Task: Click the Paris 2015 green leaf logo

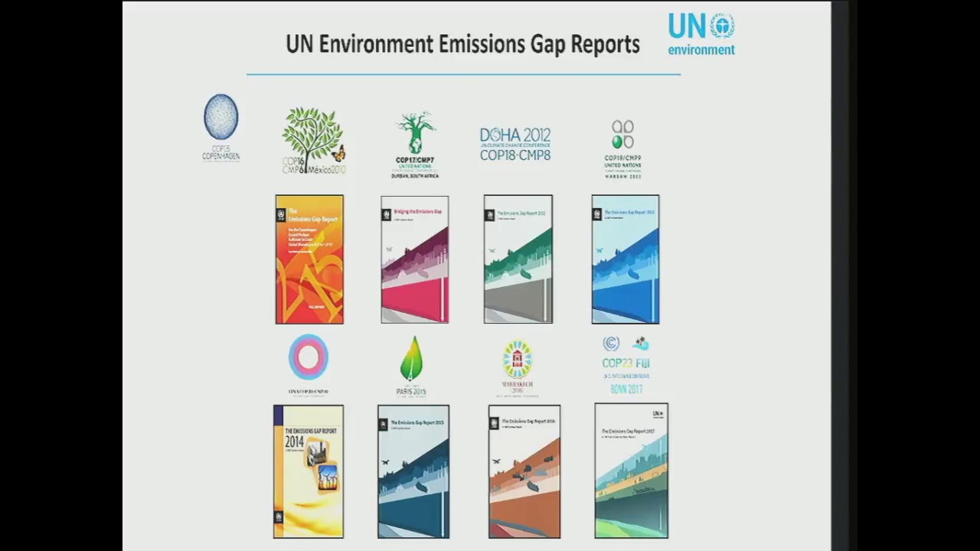Action: [411, 367]
